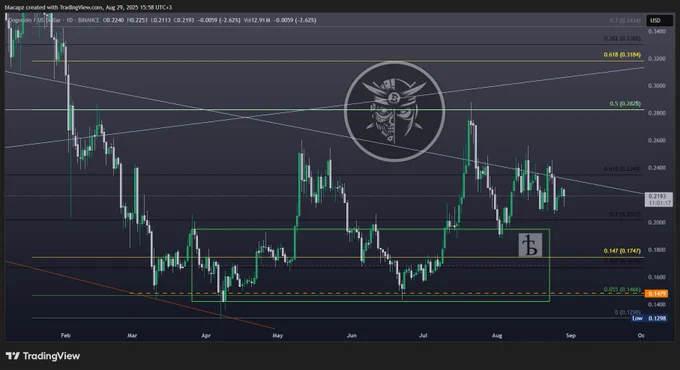The image size is (680, 370).
Task: Click the Aug label on time axis
Action: coord(497,335)
